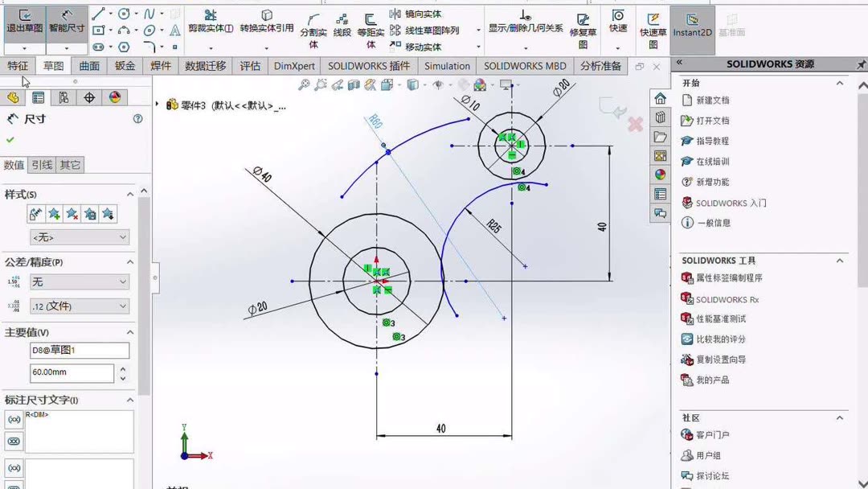The height and width of the screenshot is (489, 868).
Task: Toggle Instant2D mode on the toolbar
Action: tap(693, 24)
